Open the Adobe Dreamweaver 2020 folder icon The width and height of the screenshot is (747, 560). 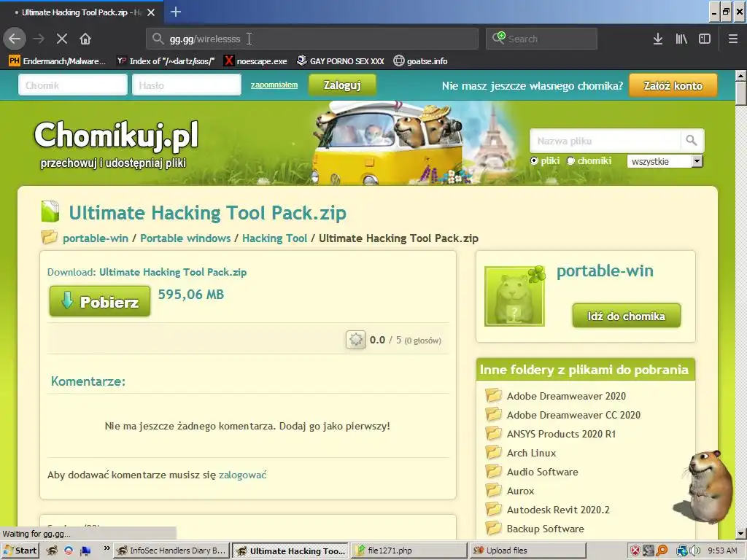(x=494, y=395)
